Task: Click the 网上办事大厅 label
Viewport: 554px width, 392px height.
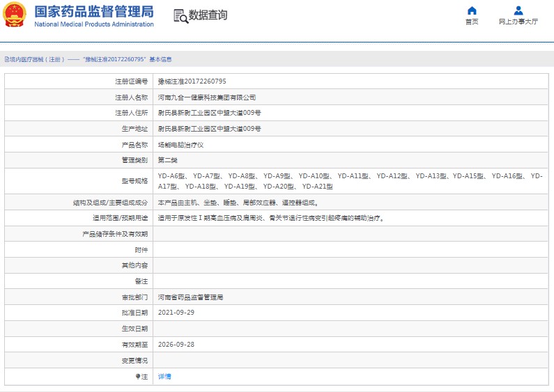Action: (x=518, y=22)
